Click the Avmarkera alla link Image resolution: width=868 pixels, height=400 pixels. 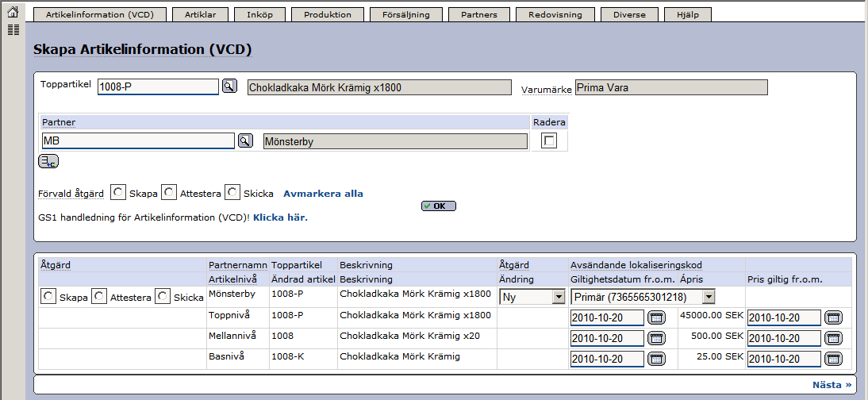coord(323,194)
